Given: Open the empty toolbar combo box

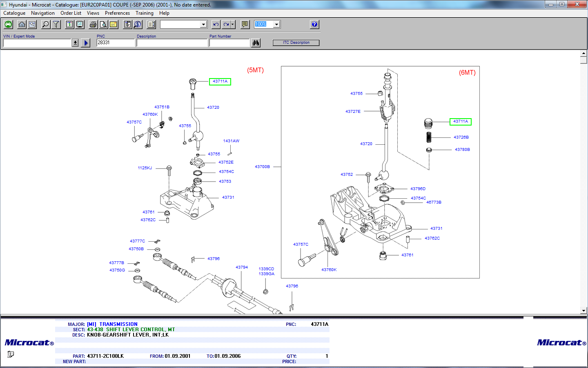Looking at the screenshot, I should (x=184, y=25).
